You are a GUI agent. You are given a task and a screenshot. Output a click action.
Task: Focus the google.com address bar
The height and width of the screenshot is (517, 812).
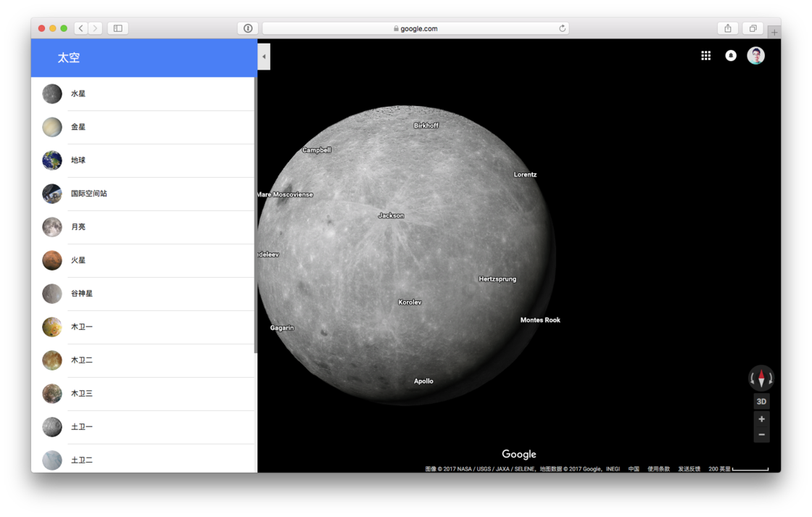(415, 28)
